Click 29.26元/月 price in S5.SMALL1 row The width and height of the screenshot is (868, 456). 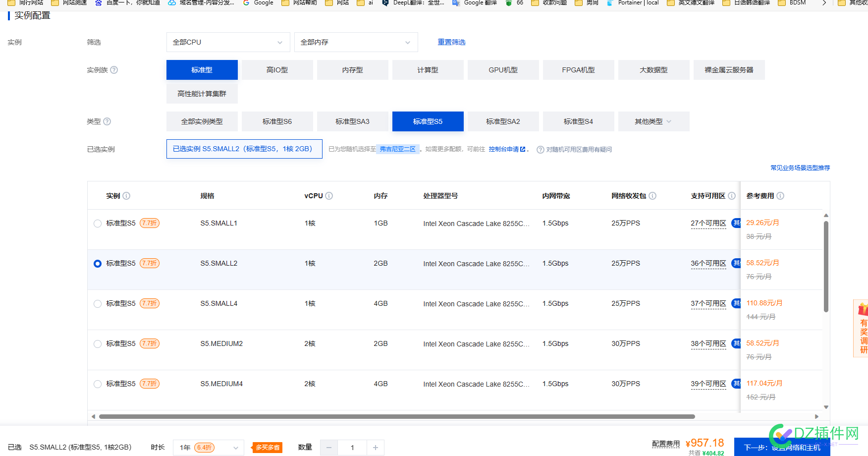pos(762,223)
